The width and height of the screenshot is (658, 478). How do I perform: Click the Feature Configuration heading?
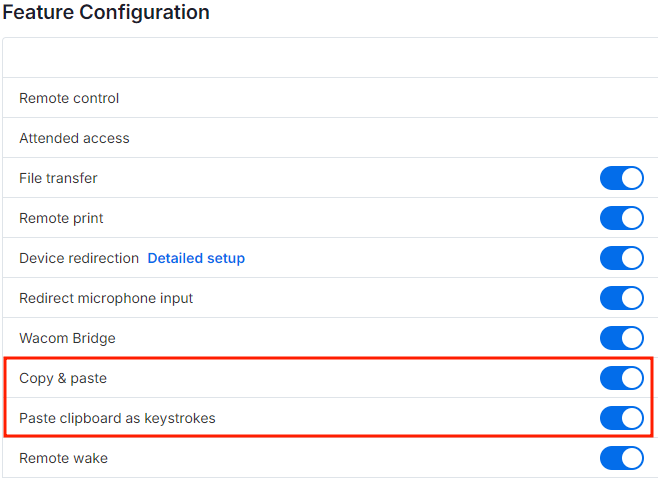click(106, 12)
